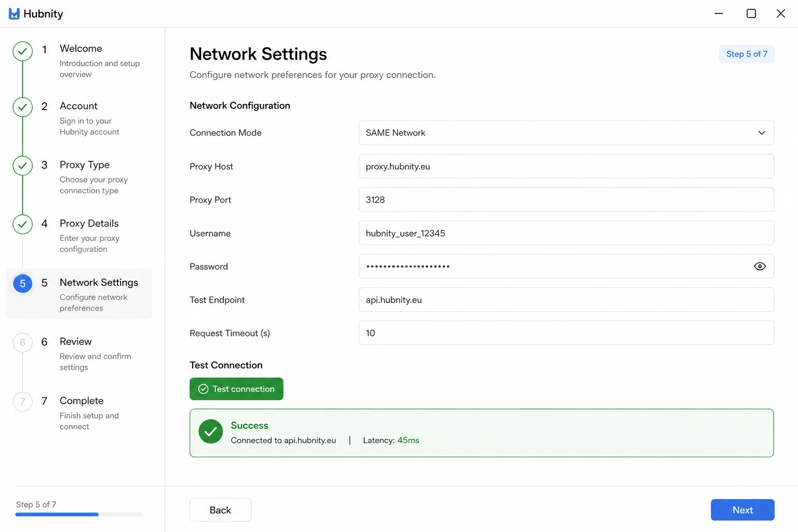Click the Connection Mode field label
This screenshot has width=798, height=532.
[x=225, y=133]
